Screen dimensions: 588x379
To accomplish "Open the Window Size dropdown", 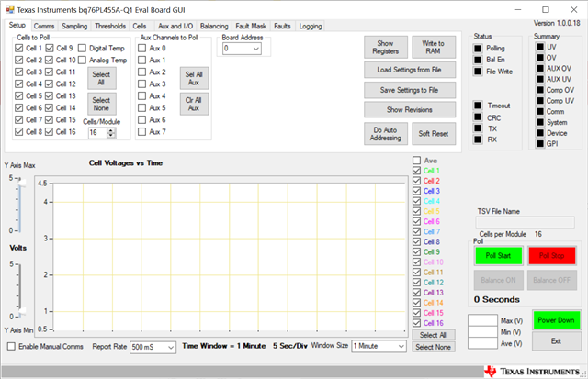I will pyautogui.click(x=401, y=346).
